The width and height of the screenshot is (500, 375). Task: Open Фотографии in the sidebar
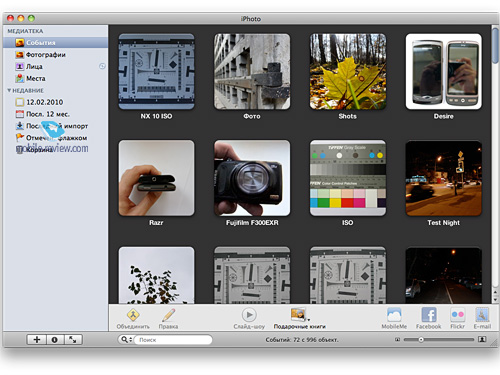click(55, 55)
